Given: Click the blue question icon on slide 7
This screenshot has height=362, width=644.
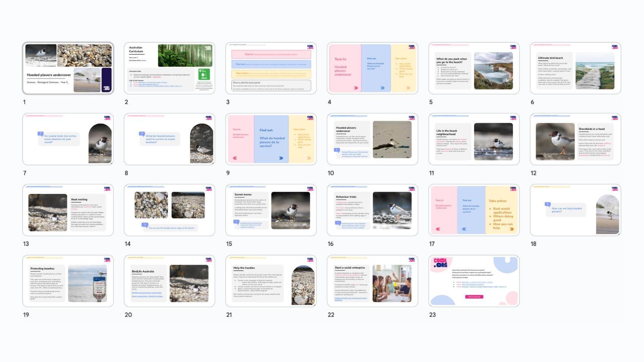Looking at the screenshot, I should pos(40,134).
